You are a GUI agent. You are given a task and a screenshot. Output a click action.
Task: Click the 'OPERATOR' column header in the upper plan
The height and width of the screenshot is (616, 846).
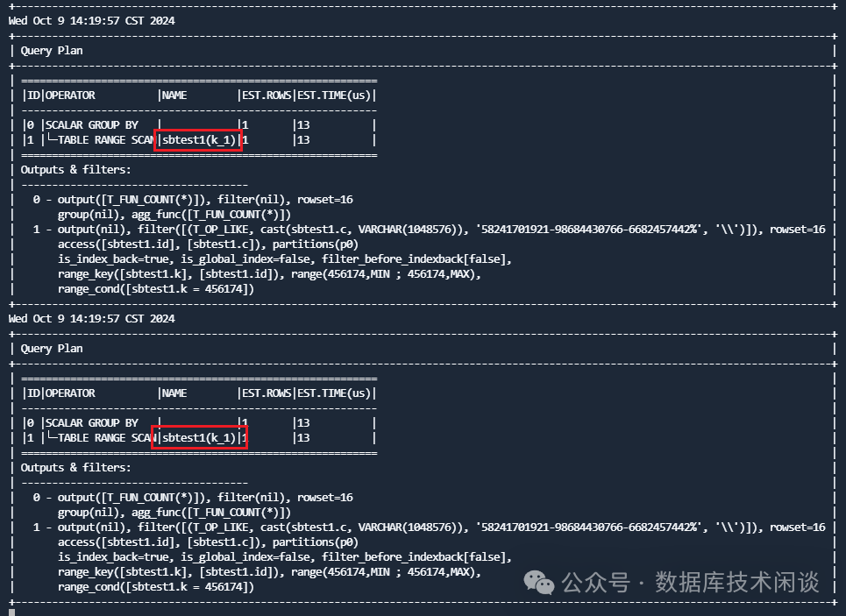(x=70, y=96)
